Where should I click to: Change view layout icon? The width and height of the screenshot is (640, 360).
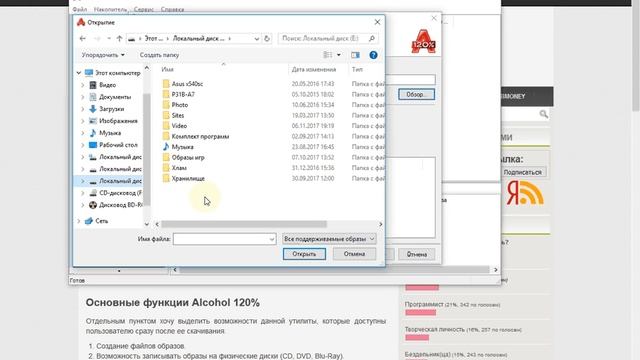click(x=327, y=55)
